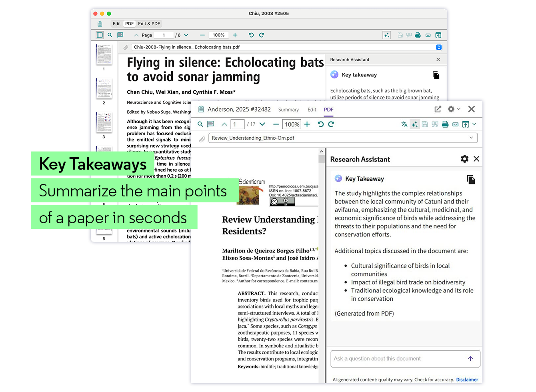Add a comment annotation in Anderson PDF toolbar
The height and width of the screenshot is (392, 536).
coord(211,124)
